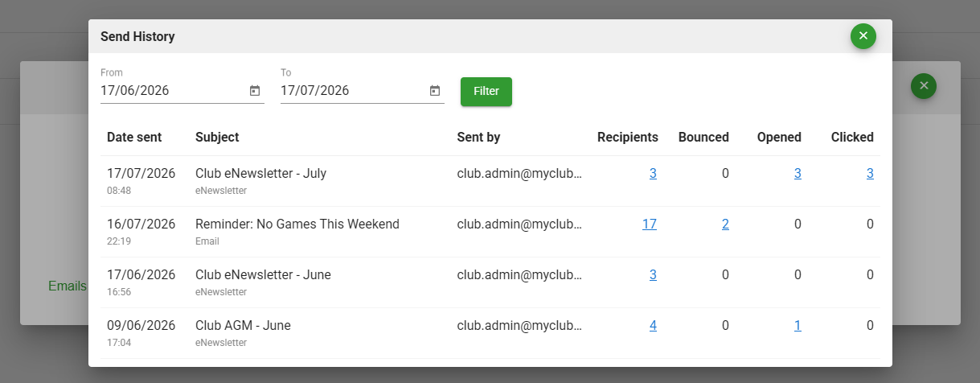Screen dimensions: 980x383
Task: Select subject Club AGM - June
Action: [x=243, y=325]
